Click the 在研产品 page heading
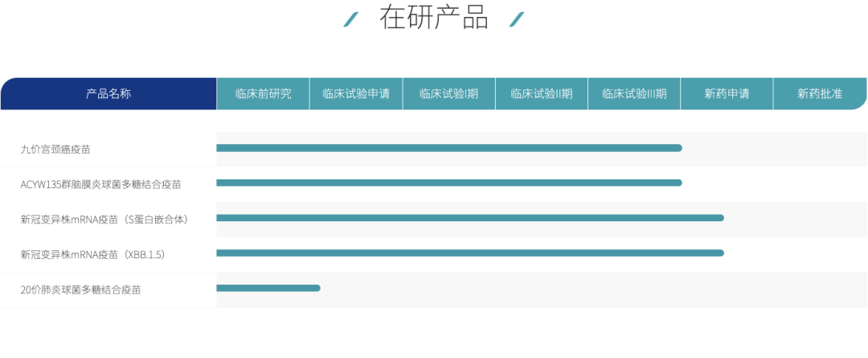The height and width of the screenshot is (358, 868). coord(433,17)
